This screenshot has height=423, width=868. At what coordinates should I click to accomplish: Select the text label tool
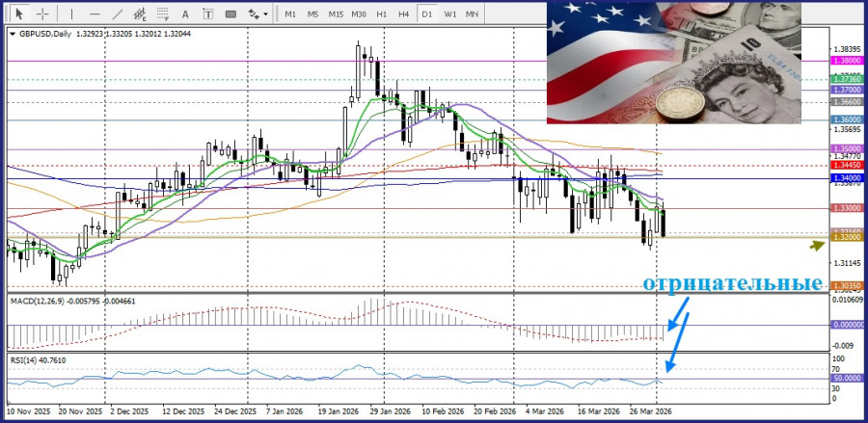pos(208,13)
